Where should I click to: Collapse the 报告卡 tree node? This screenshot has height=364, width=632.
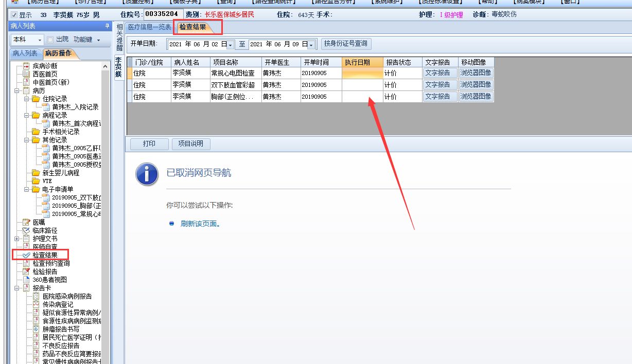pos(17,288)
